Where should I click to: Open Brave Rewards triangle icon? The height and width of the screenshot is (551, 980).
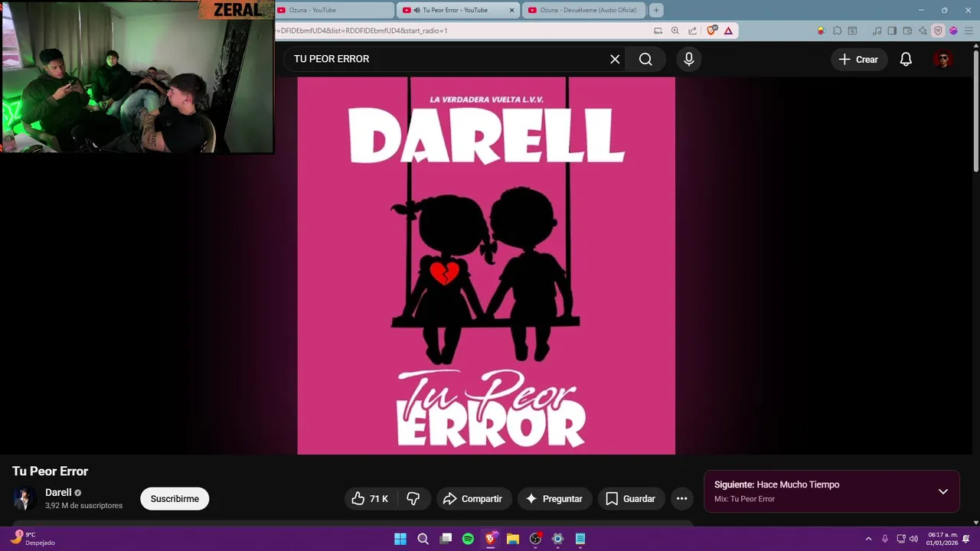728,31
